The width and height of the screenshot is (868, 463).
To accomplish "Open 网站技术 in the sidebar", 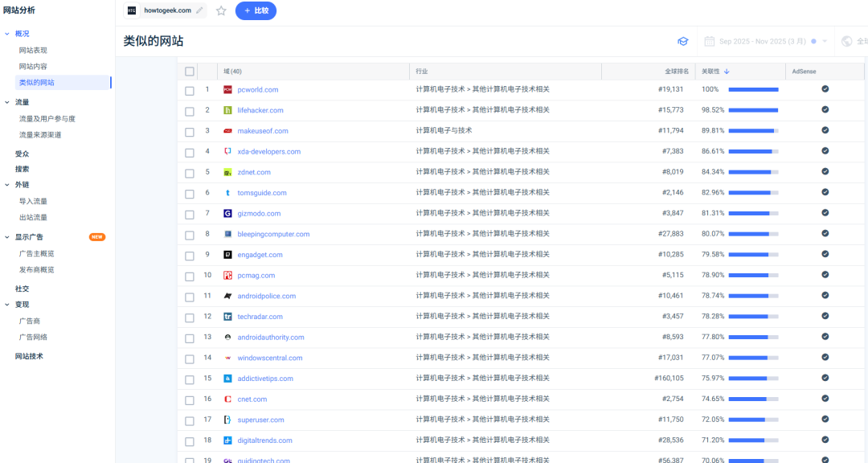I will [x=29, y=357].
